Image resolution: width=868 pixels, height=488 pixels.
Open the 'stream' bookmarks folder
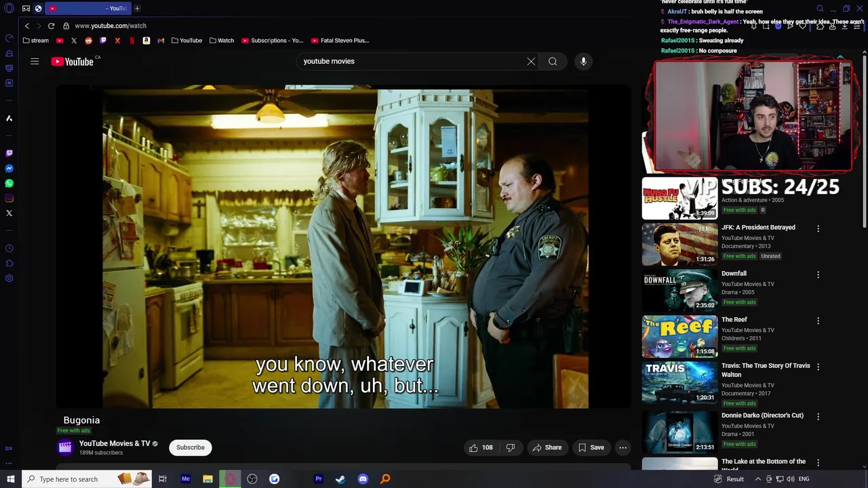point(36,41)
